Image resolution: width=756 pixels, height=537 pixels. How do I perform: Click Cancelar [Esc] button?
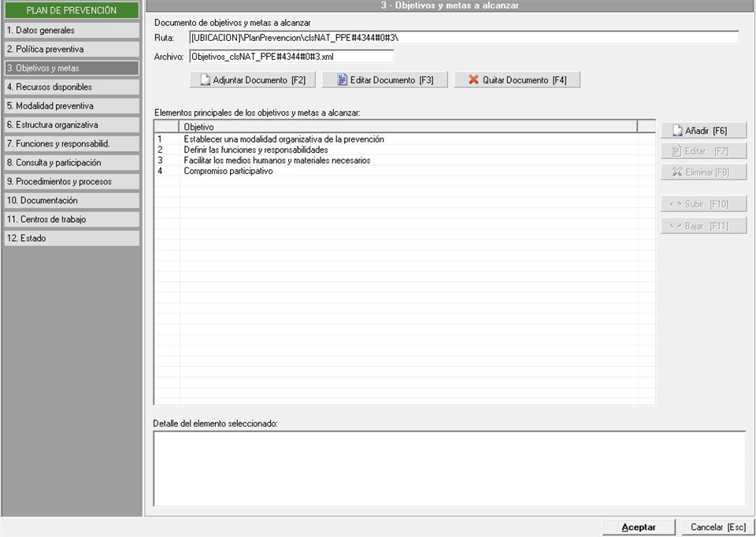[x=718, y=528]
